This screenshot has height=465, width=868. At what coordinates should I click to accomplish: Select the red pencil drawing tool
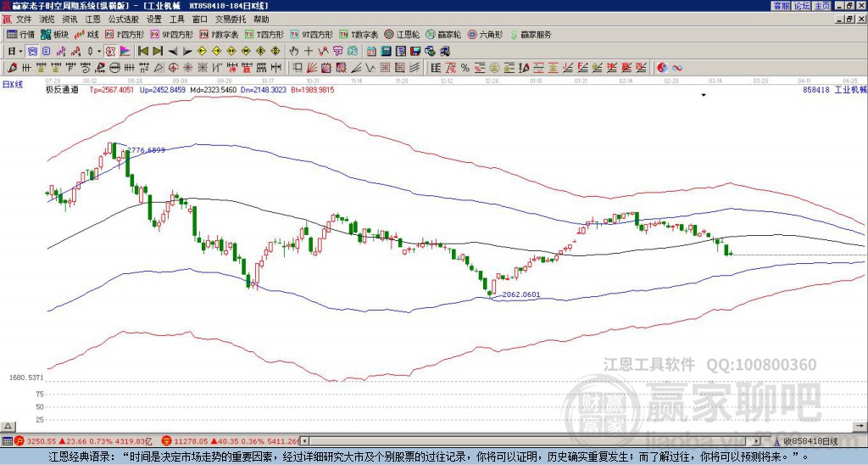click(12, 68)
